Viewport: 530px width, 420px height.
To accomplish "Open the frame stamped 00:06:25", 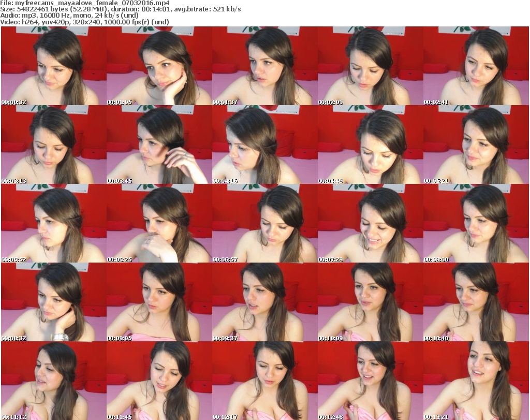I will coord(159,224).
